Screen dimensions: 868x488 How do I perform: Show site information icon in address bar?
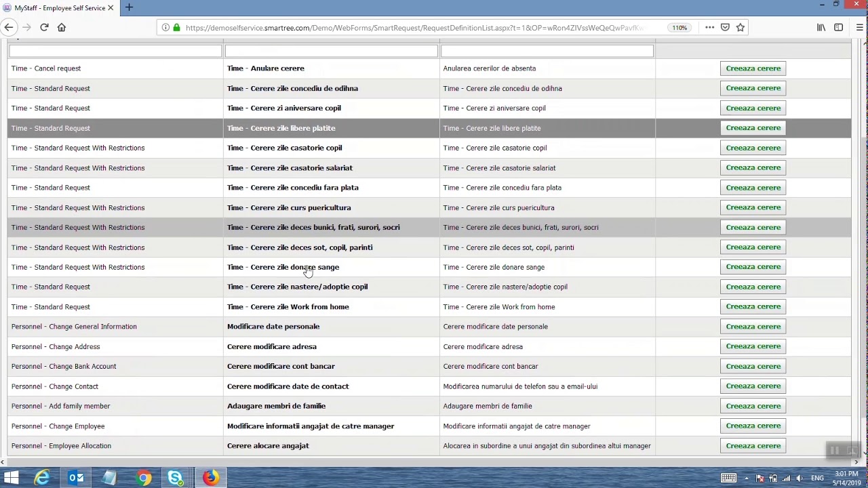point(165,28)
